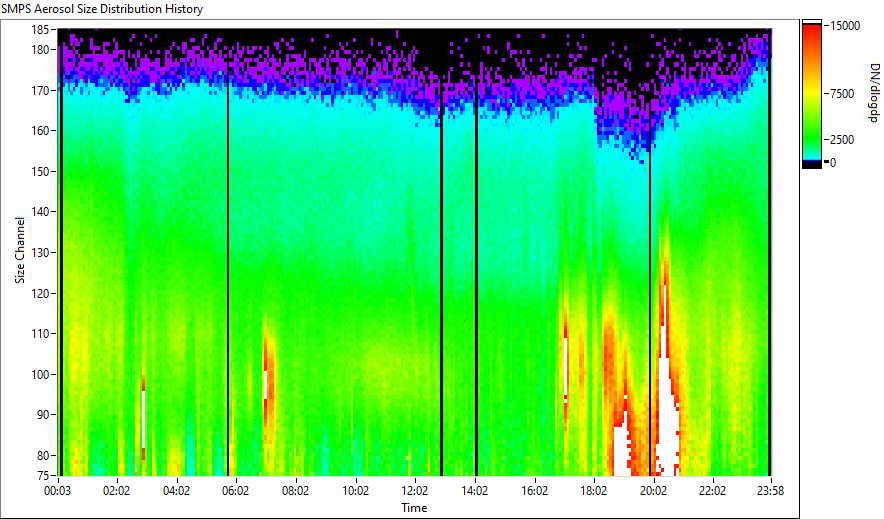Click the color ramp legend bar

[812, 94]
